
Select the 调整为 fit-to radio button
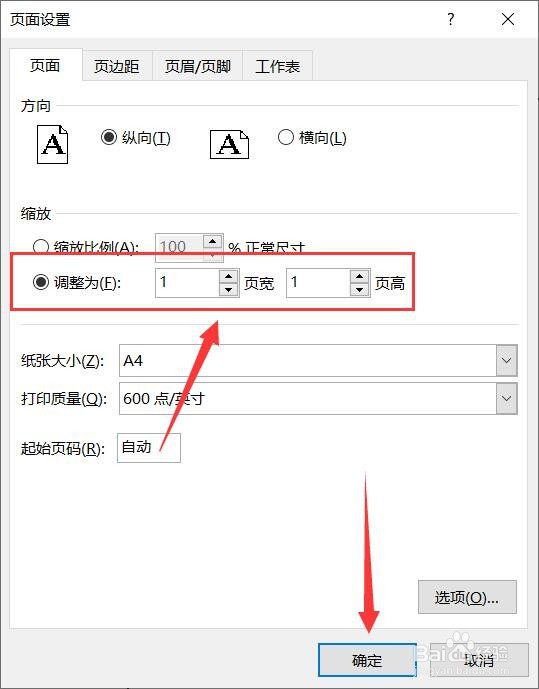pyautogui.click(x=41, y=282)
